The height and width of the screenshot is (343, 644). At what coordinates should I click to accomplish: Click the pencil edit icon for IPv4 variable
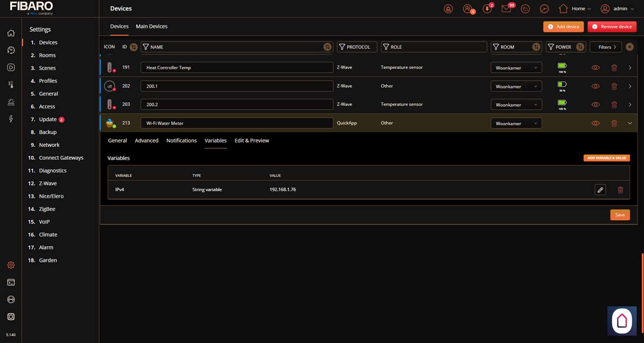click(600, 190)
